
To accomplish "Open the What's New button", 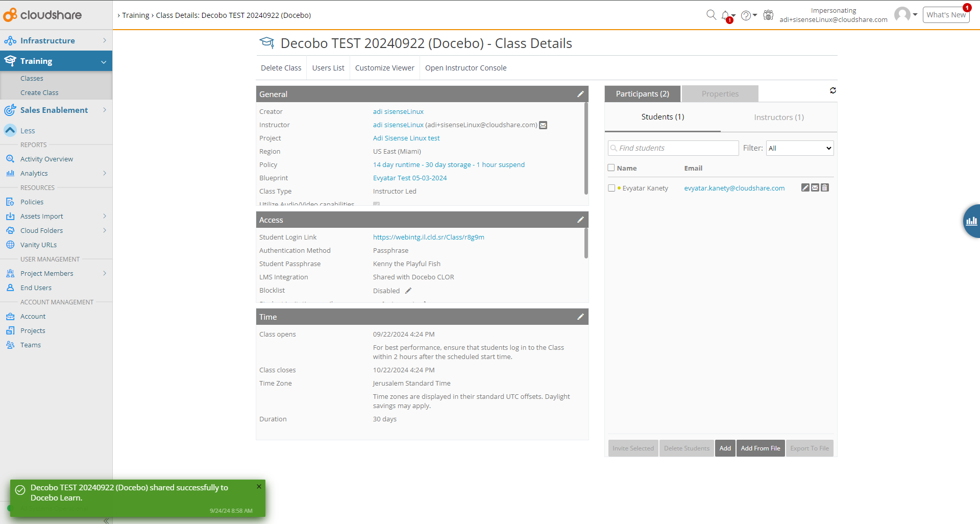I will point(946,15).
